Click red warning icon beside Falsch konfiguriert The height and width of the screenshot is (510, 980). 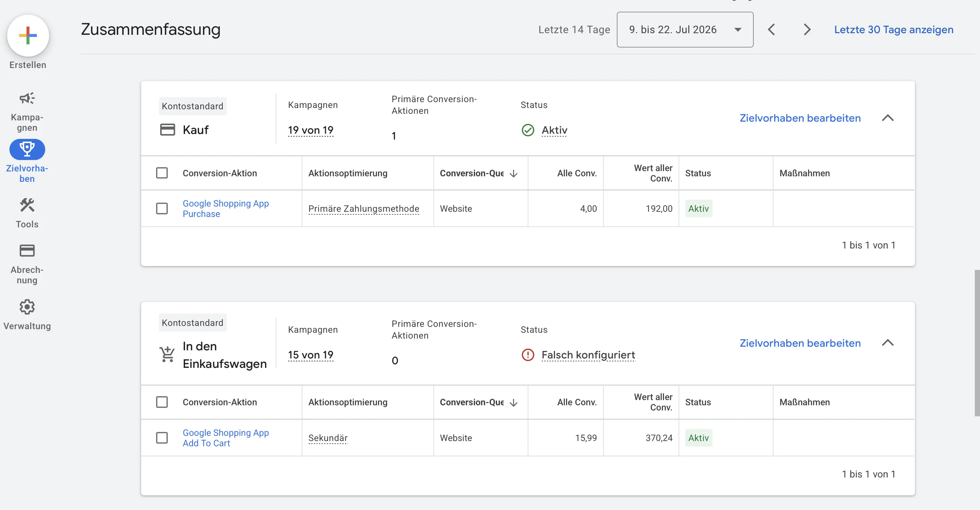pyautogui.click(x=528, y=355)
